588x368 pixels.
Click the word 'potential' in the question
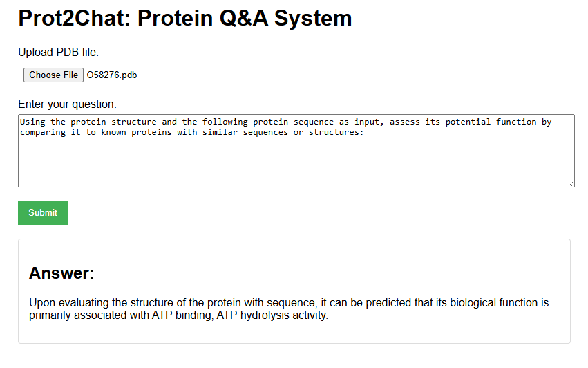point(468,122)
